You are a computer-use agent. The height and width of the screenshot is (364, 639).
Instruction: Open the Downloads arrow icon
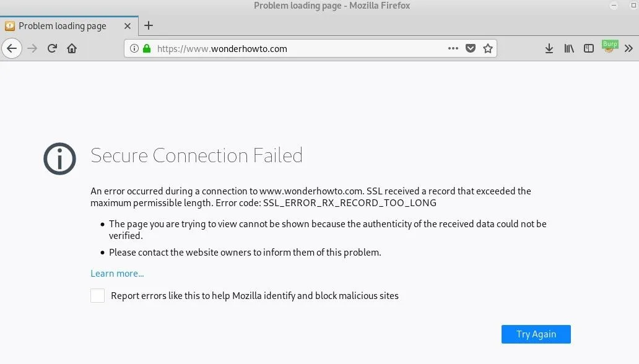549,48
